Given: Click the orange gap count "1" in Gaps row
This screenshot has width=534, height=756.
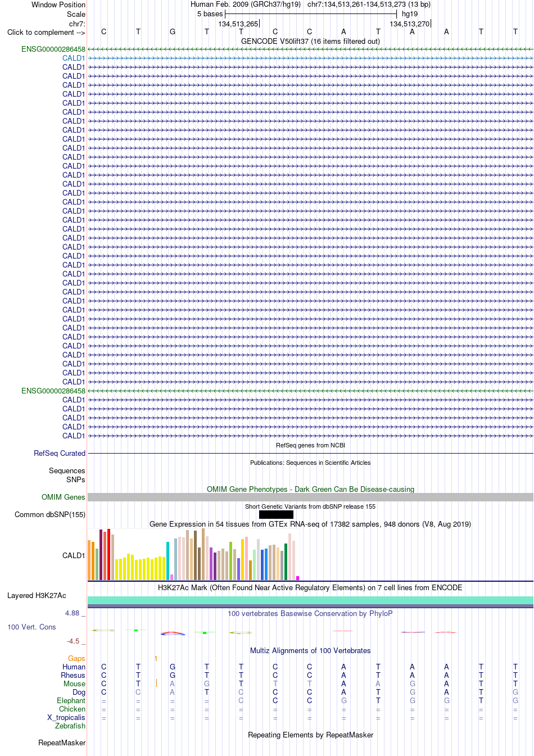Looking at the screenshot, I should (156, 658).
